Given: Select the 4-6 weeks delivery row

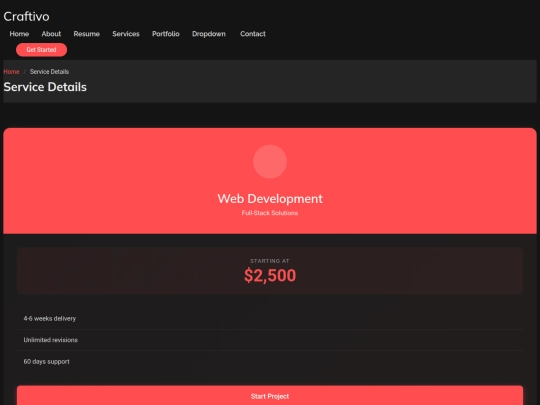Looking at the screenshot, I should pyautogui.click(x=270, y=319).
